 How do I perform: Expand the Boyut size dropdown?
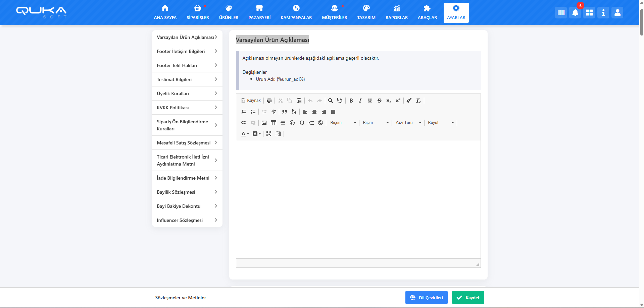(440, 123)
